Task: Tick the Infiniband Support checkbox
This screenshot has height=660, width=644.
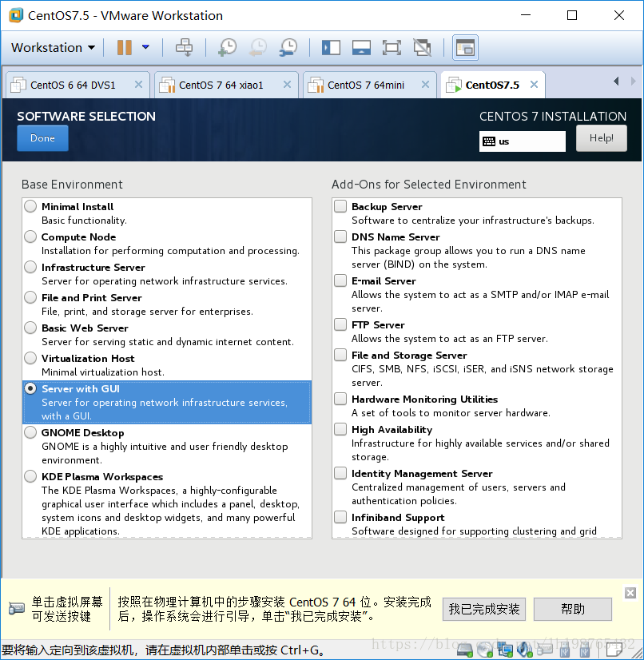Action: click(340, 517)
